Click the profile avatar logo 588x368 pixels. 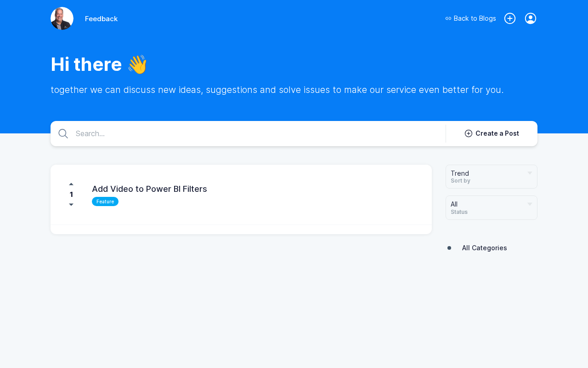point(62,18)
